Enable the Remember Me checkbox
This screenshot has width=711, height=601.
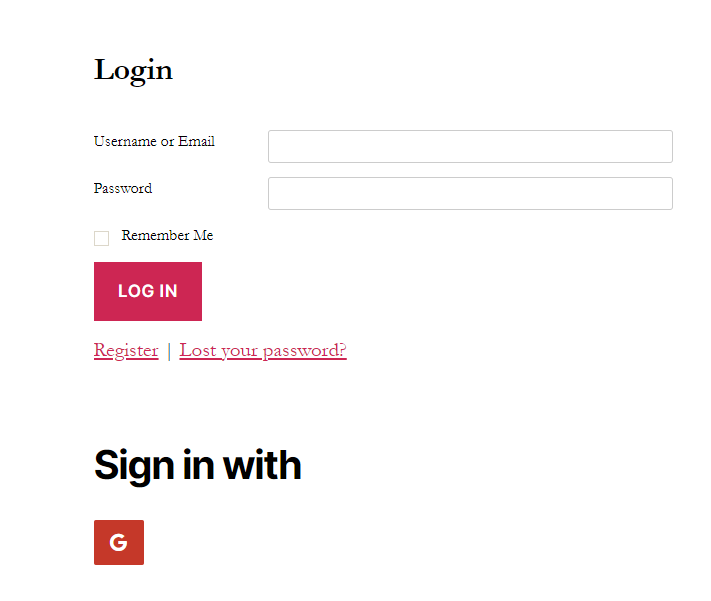(x=102, y=238)
